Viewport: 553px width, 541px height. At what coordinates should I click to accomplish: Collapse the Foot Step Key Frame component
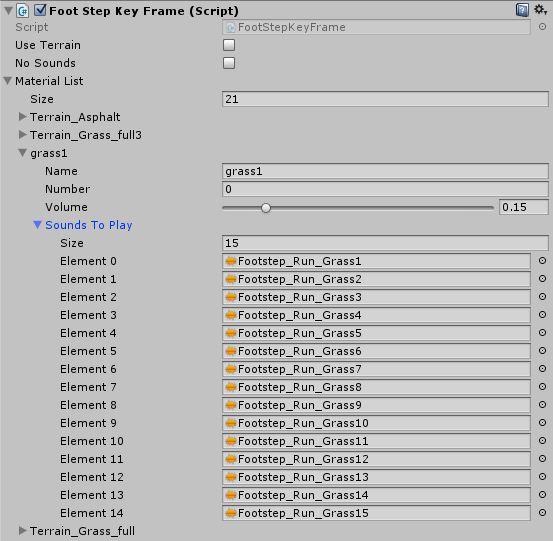[x=8, y=11]
